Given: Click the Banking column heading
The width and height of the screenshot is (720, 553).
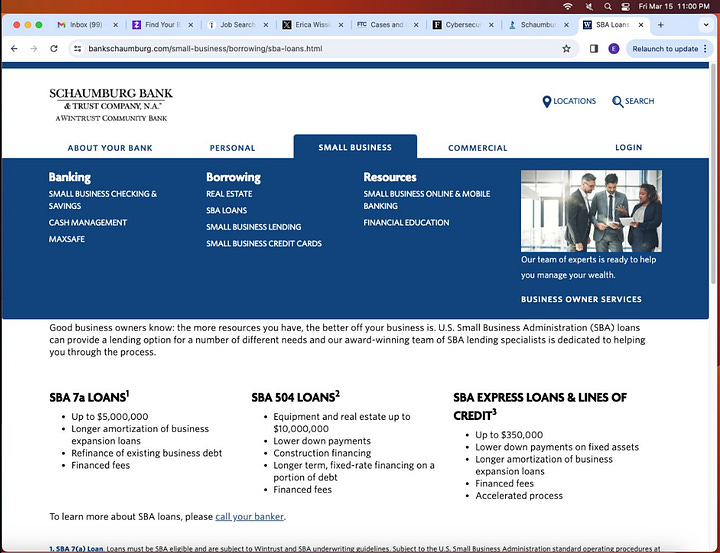Looking at the screenshot, I should 70,177.
